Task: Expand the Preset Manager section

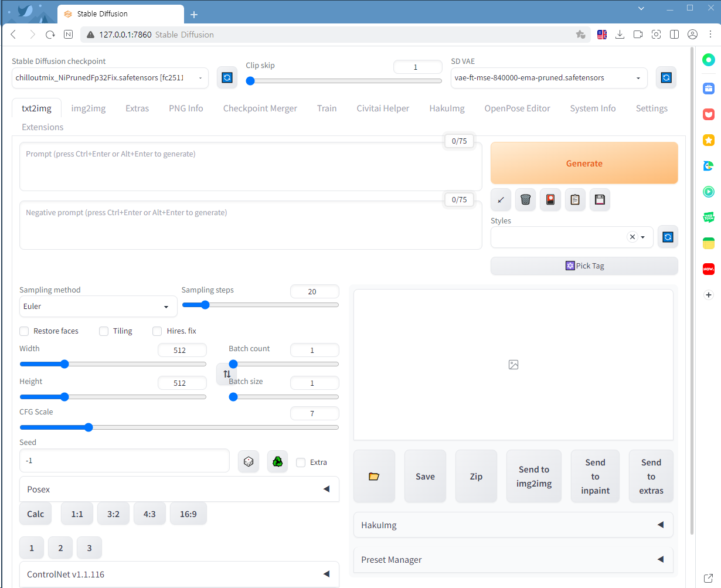Action: [x=513, y=560]
